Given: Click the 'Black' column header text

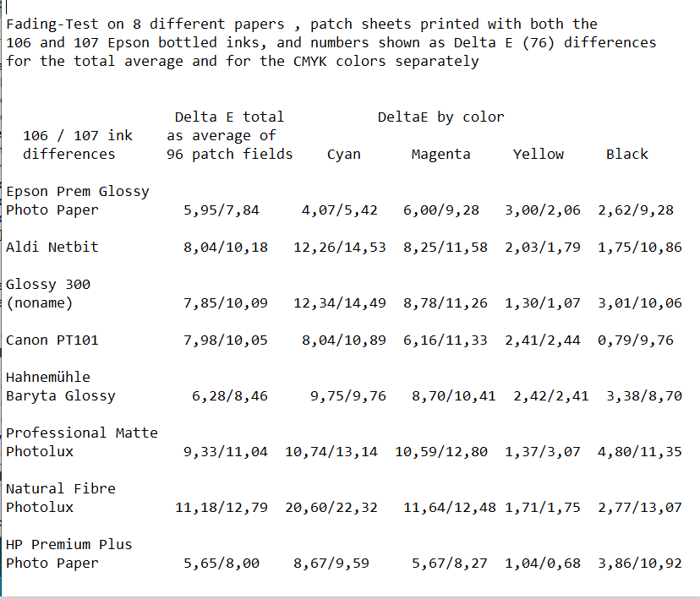Looking at the screenshot, I should pos(626,154).
